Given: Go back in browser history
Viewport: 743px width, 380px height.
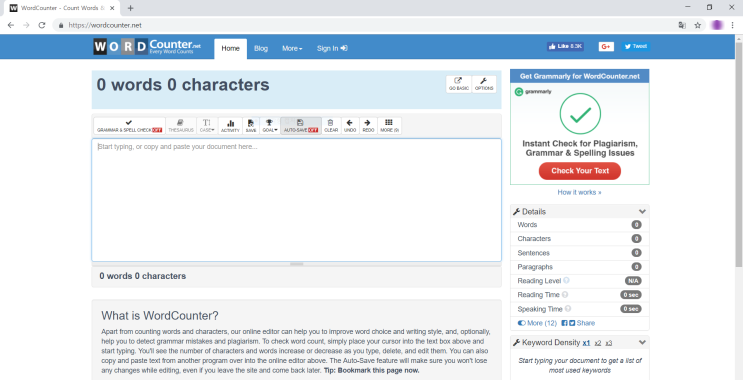Looking at the screenshot, I should tap(11, 25).
